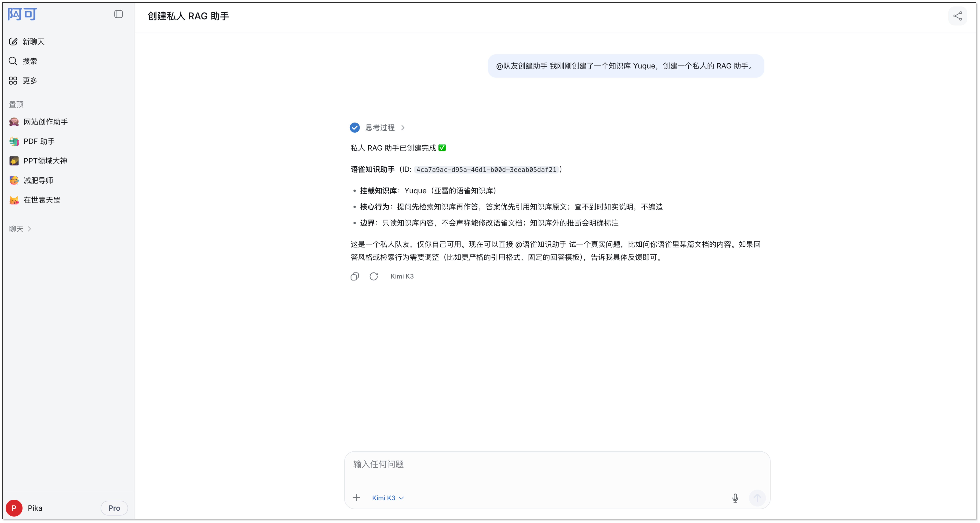Click the assistant ID code 4ca7a9ac-d95a-46d1-b00d-3eeab05daf21
This screenshot has width=980, height=523.
486,170
